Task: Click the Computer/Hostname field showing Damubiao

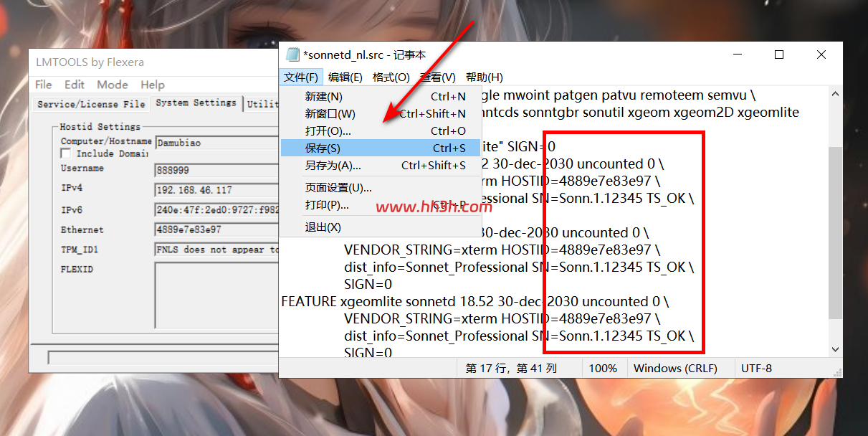Action: point(217,143)
